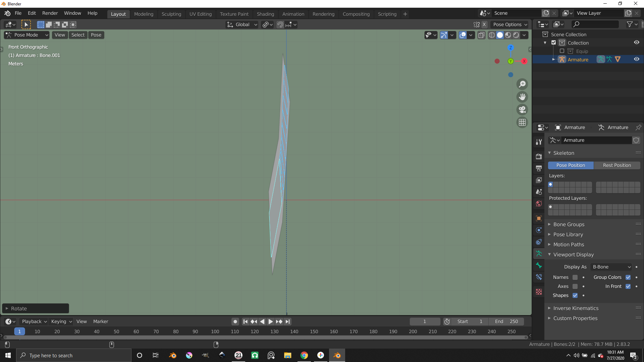Click the pan hand viewport gizmo
This screenshot has width=644, height=362.
522,97
